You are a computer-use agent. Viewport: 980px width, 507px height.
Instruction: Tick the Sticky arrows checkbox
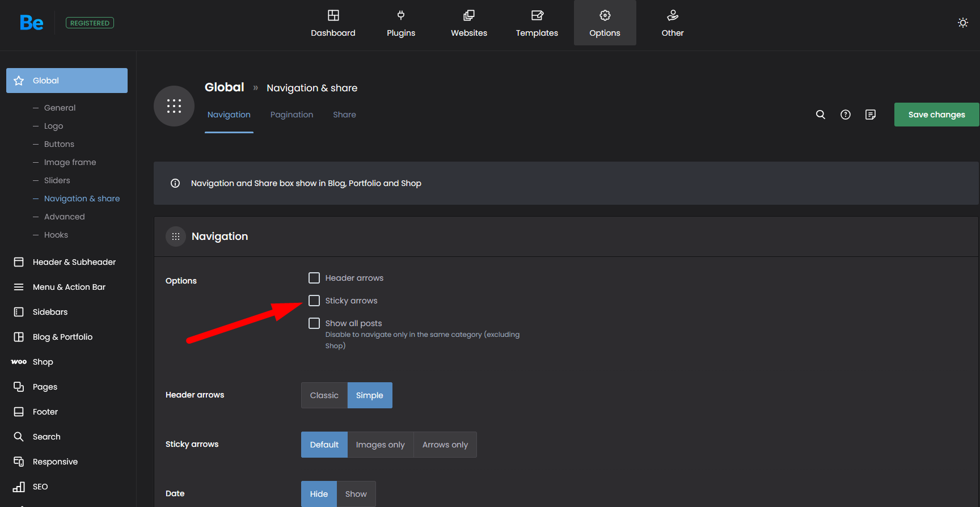(x=314, y=301)
